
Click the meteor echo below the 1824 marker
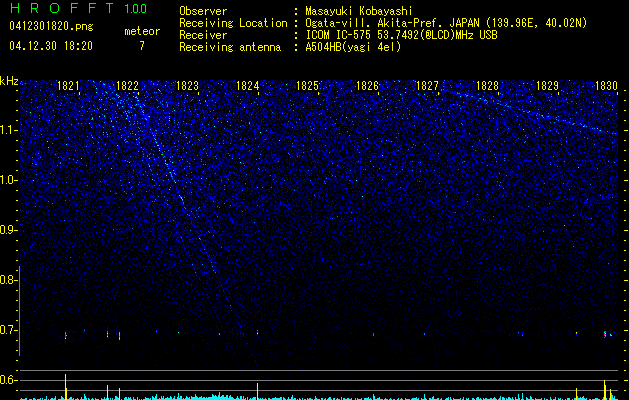[258, 332]
